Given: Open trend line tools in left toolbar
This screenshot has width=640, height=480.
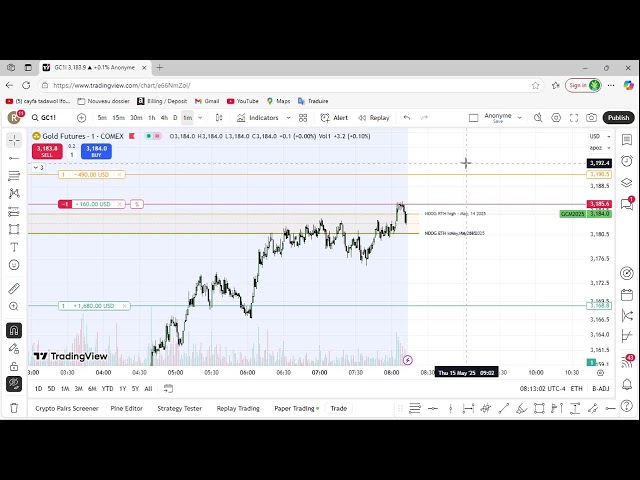Looking at the screenshot, I should (x=14, y=158).
